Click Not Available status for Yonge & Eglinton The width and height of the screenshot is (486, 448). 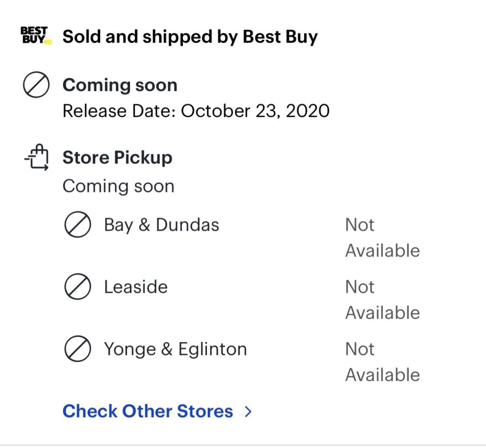383,362
